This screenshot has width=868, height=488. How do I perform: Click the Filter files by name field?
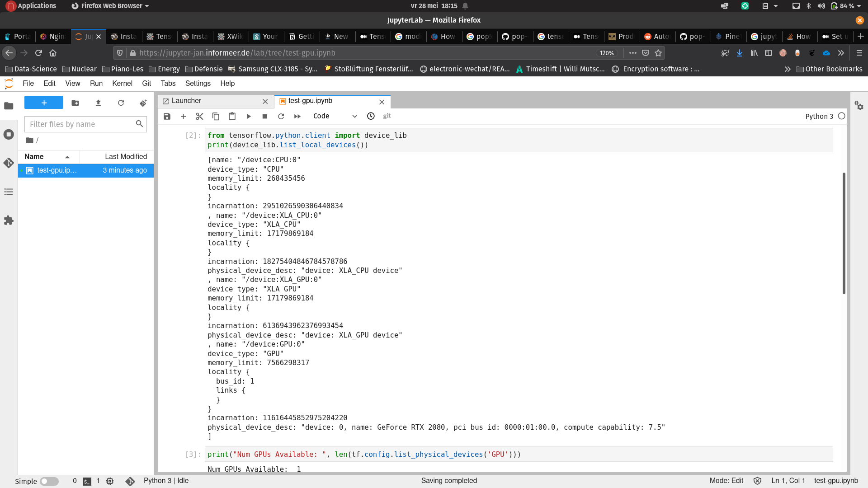click(81, 124)
